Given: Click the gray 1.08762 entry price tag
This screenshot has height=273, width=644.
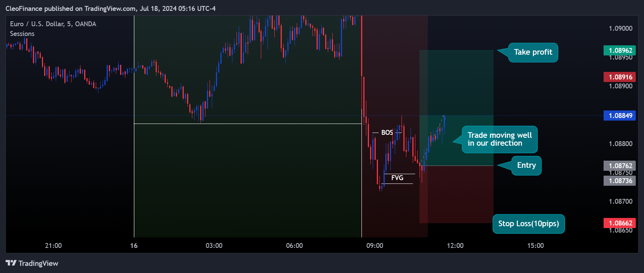Looking at the screenshot, I should (x=620, y=166).
